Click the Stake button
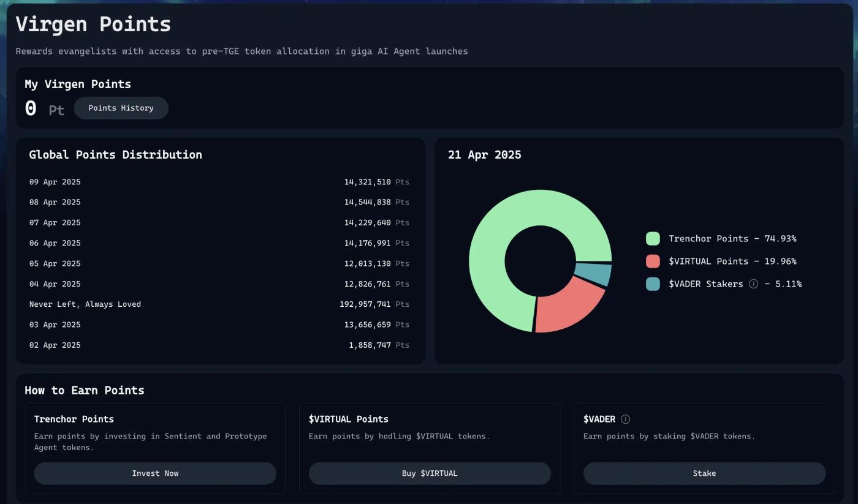 coord(704,473)
